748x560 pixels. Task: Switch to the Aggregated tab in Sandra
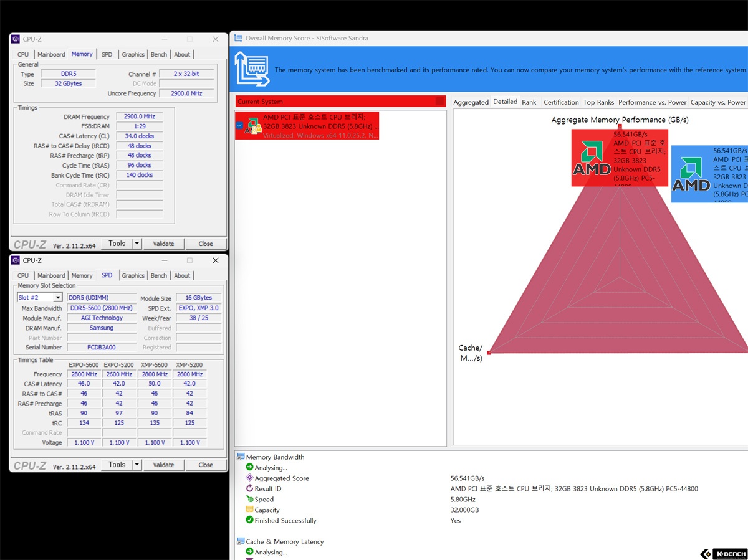[x=471, y=102]
